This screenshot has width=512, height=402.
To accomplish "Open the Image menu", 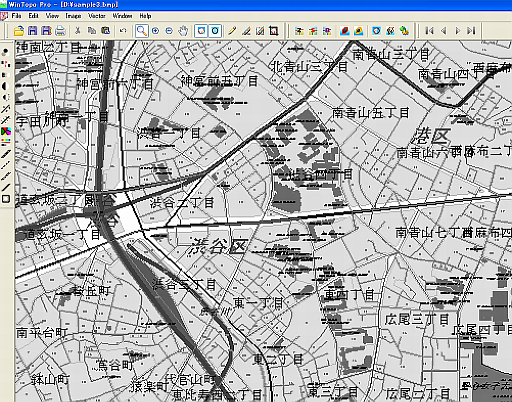I will 73,16.
